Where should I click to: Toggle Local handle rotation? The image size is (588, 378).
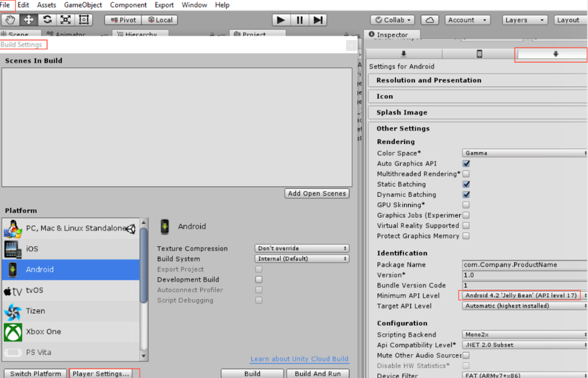coord(160,20)
